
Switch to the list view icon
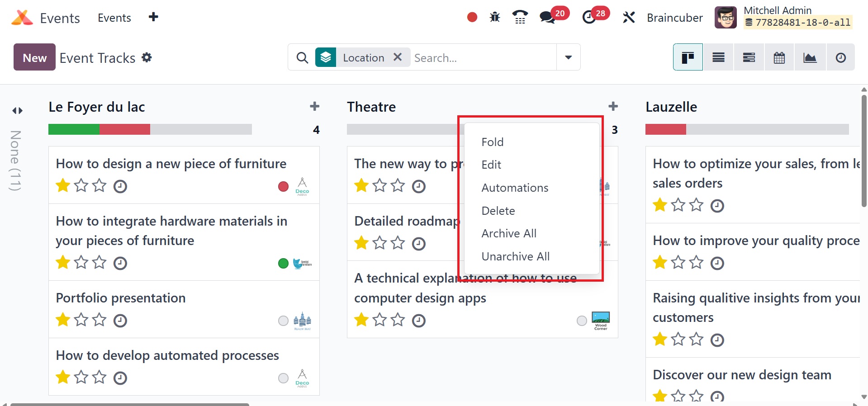click(x=718, y=57)
